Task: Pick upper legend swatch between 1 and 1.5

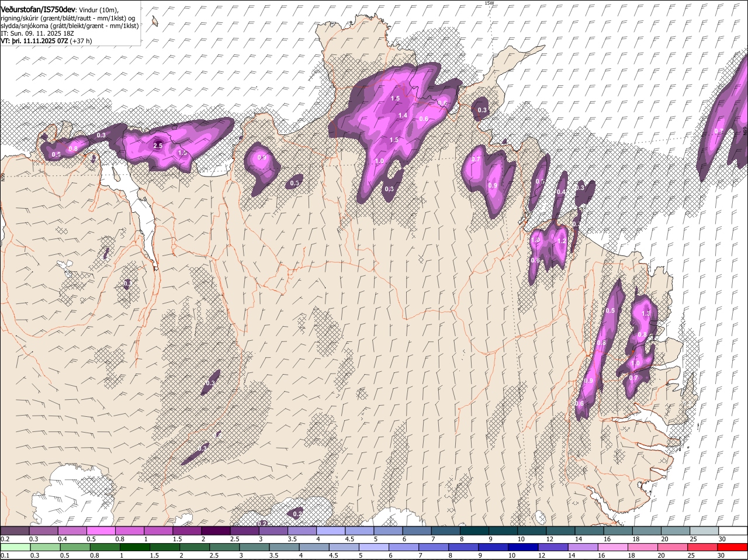Action: tap(158, 531)
